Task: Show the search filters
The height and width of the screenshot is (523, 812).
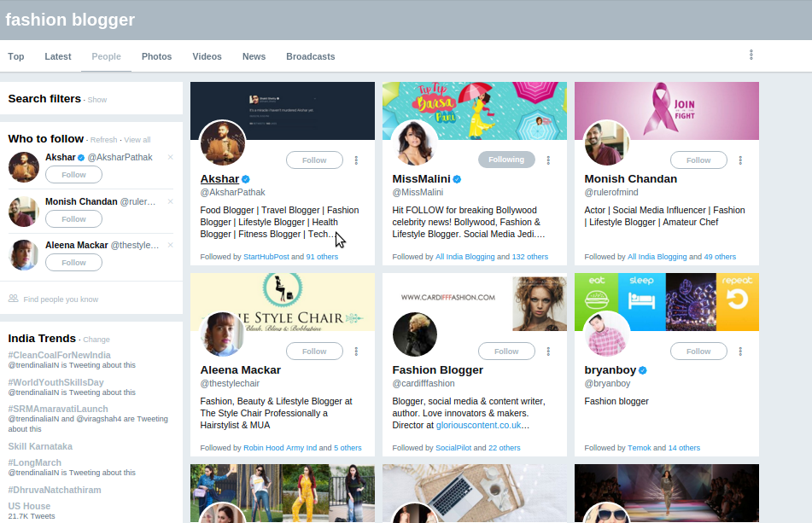Action: pos(97,100)
